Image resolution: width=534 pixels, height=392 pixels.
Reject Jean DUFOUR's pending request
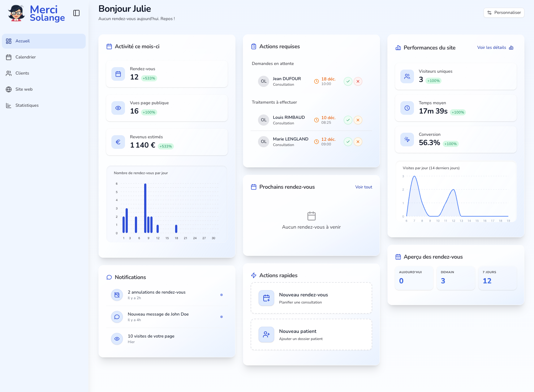click(358, 81)
